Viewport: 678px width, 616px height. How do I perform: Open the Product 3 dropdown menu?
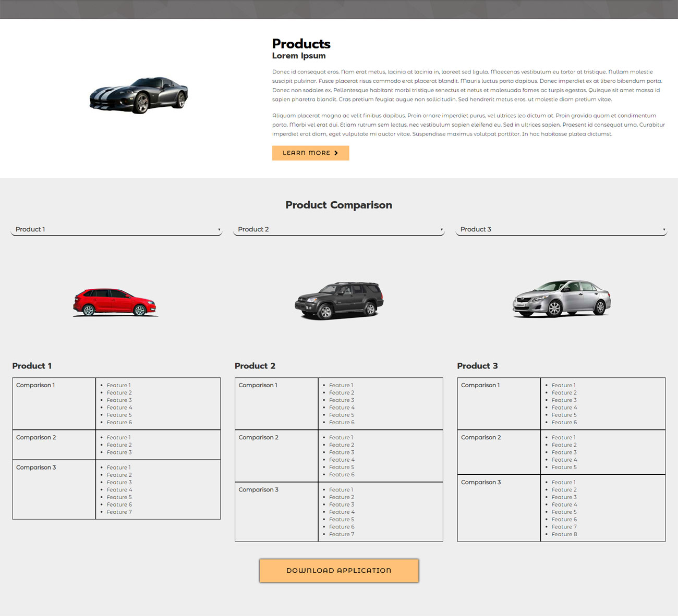pyautogui.click(x=561, y=229)
